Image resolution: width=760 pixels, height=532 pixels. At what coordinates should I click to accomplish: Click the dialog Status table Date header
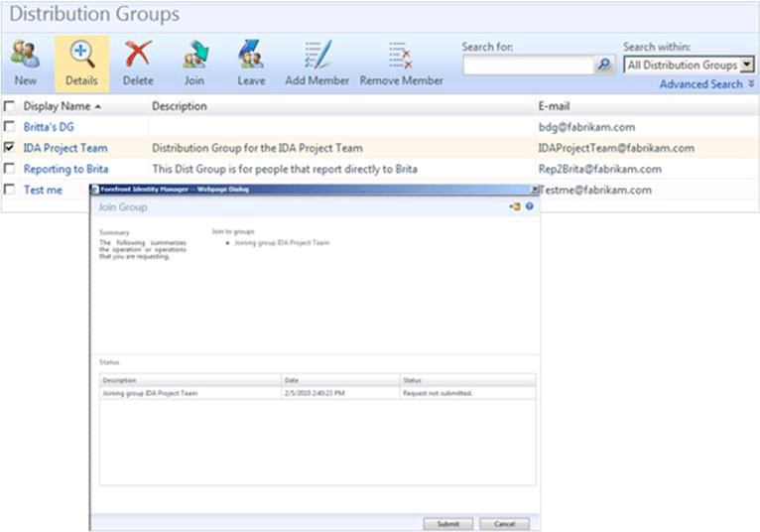tap(340, 380)
